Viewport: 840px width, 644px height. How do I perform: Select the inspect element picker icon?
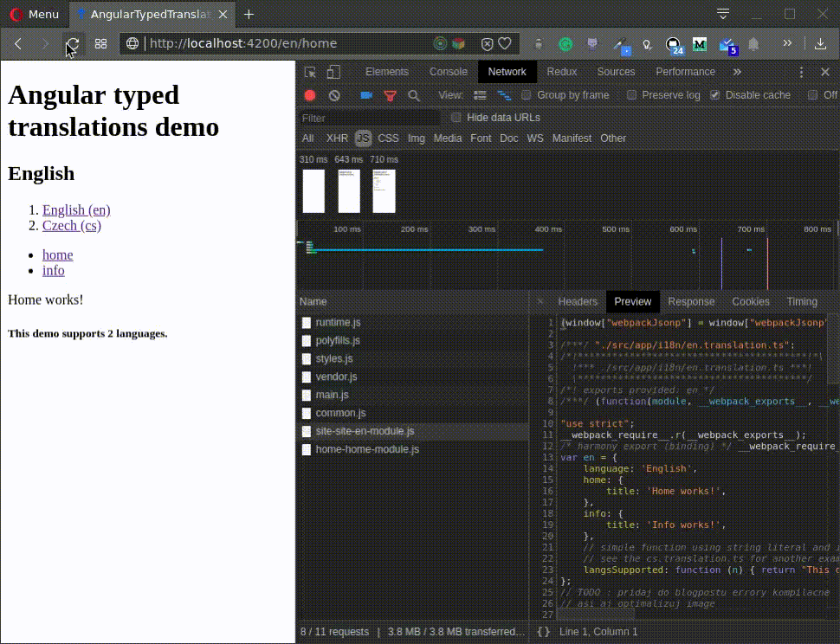coord(310,72)
